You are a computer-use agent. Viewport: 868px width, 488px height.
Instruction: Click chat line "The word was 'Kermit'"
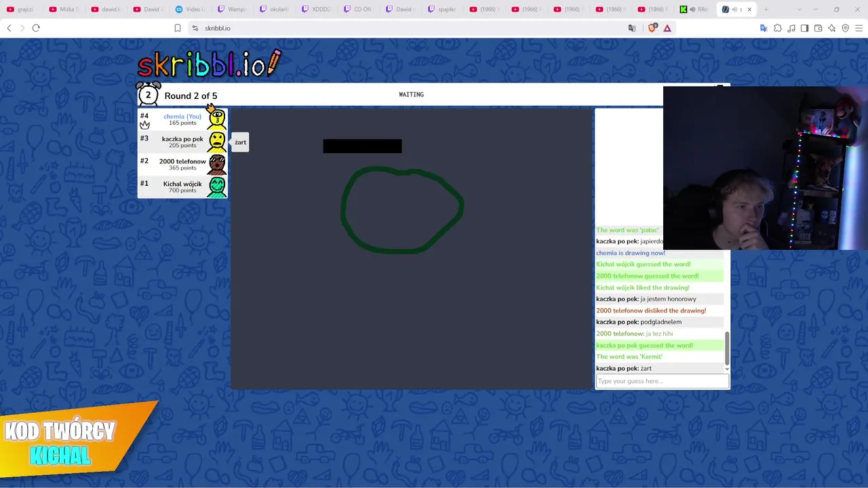(x=629, y=357)
